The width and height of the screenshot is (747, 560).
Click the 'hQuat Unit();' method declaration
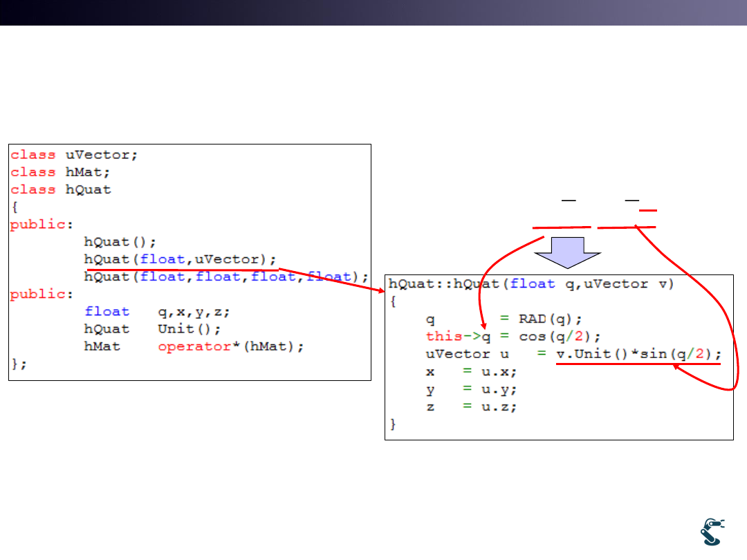click(139, 328)
